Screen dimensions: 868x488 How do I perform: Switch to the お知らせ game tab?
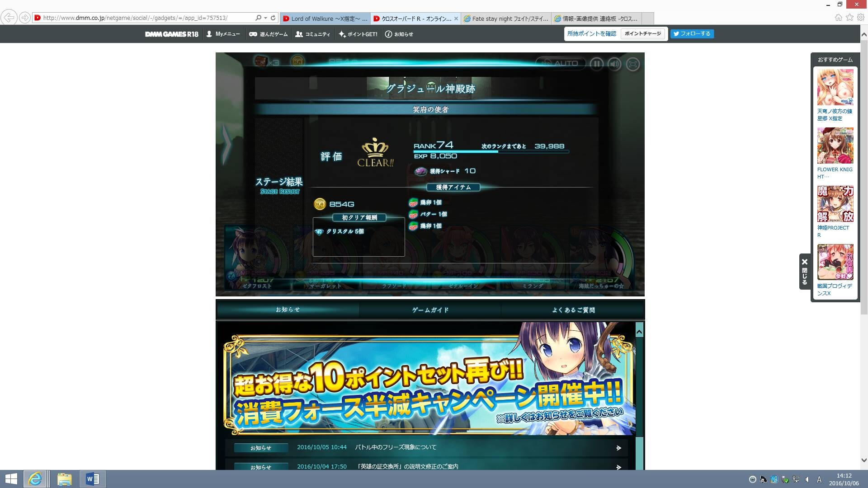pos(288,310)
